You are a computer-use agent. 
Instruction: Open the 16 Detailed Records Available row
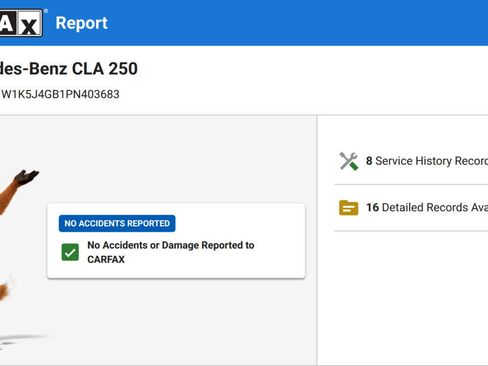411,207
